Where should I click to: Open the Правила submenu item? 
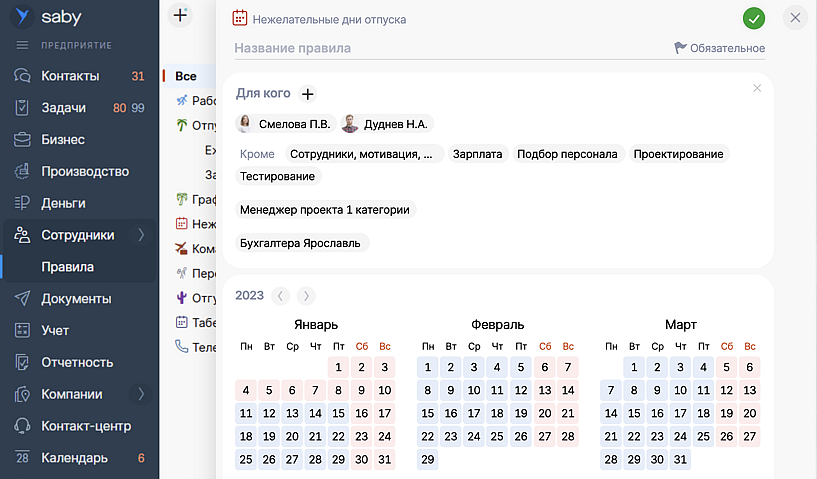click(x=68, y=267)
